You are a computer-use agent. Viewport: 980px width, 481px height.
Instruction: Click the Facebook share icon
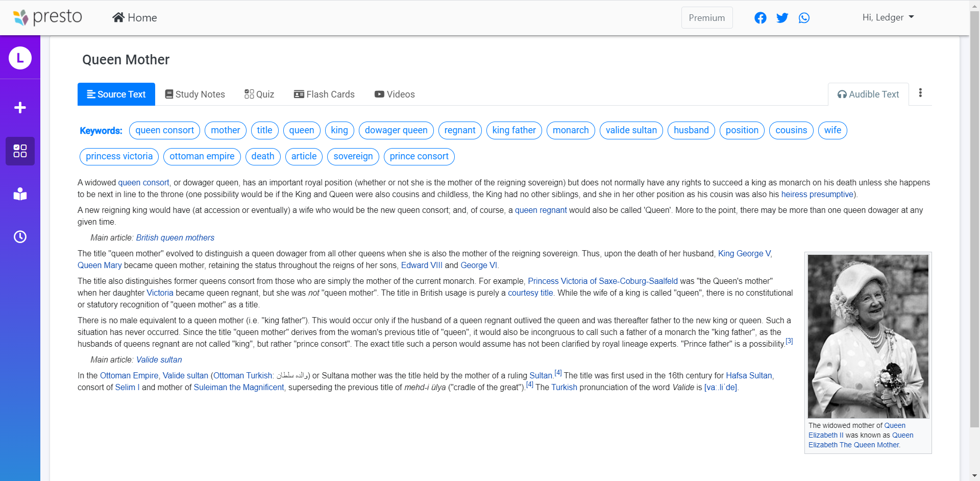pyautogui.click(x=760, y=18)
